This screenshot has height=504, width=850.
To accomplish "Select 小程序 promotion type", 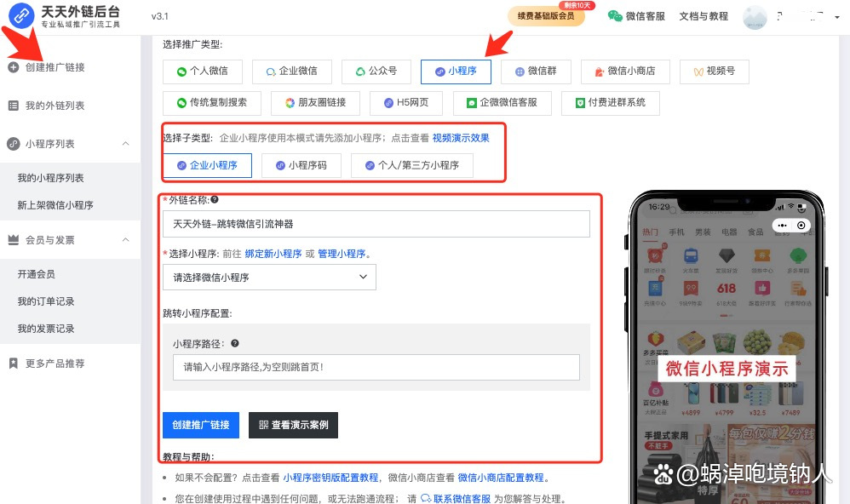I will point(456,71).
